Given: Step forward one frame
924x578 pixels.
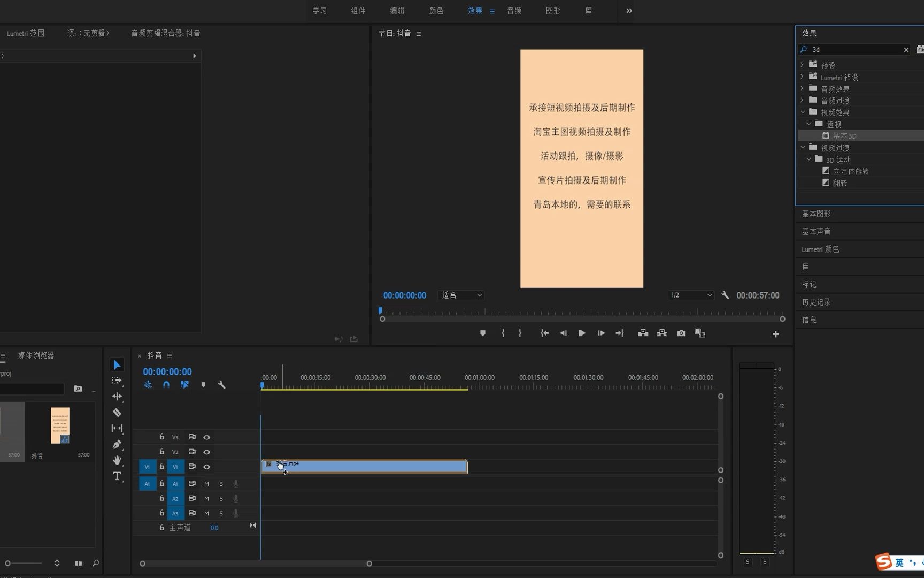Looking at the screenshot, I should tap(601, 333).
